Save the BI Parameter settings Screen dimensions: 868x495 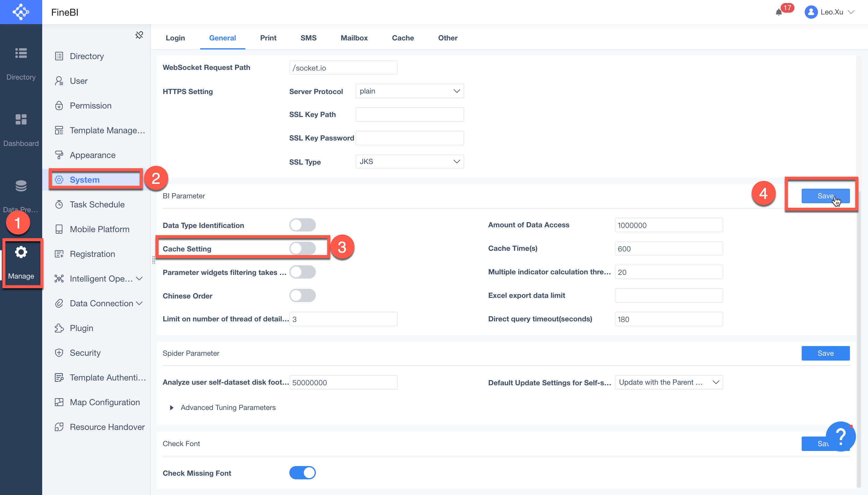(x=825, y=195)
